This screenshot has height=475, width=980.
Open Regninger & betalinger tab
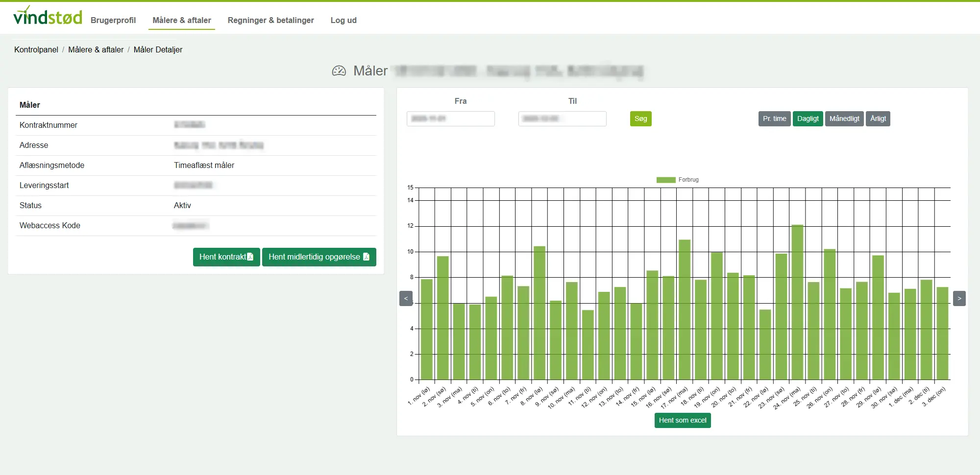tap(270, 20)
